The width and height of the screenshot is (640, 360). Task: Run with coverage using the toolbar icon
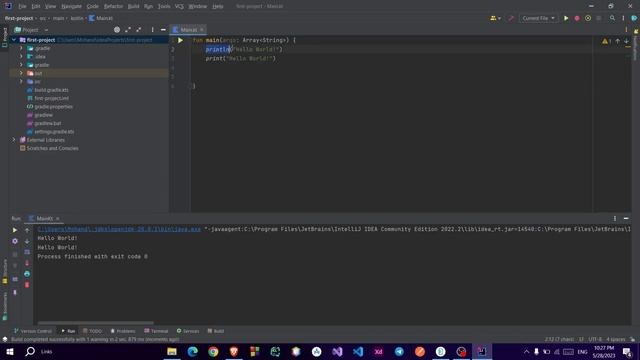pyautogui.click(x=588, y=18)
